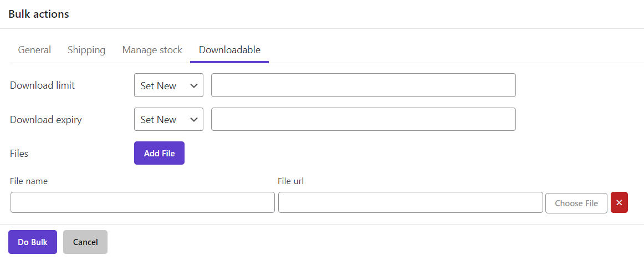This screenshot has width=644, height=270.
Task: Run the Do Bulk action
Action: (33, 242)
